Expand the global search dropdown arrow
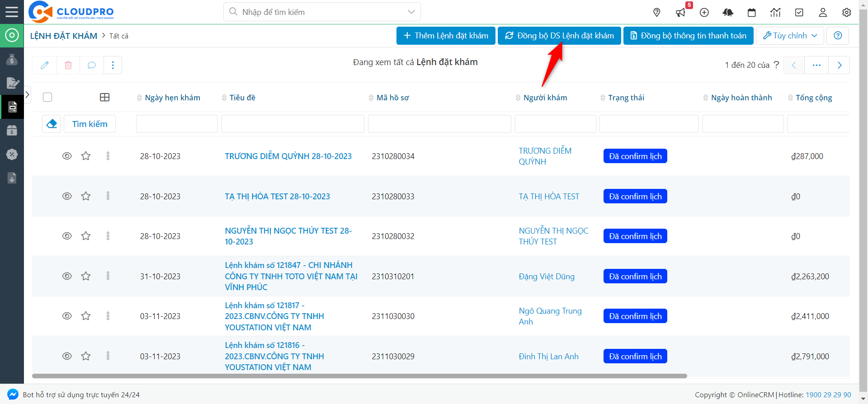 point(411,12)
